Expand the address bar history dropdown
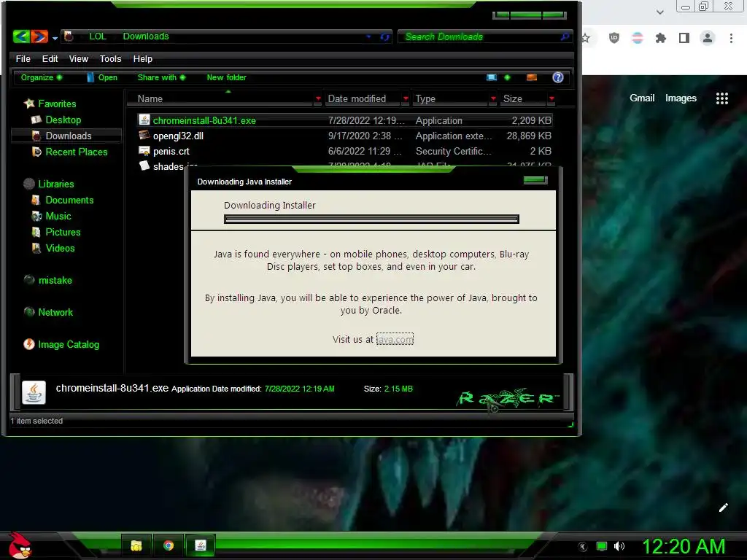 point(368,36)
